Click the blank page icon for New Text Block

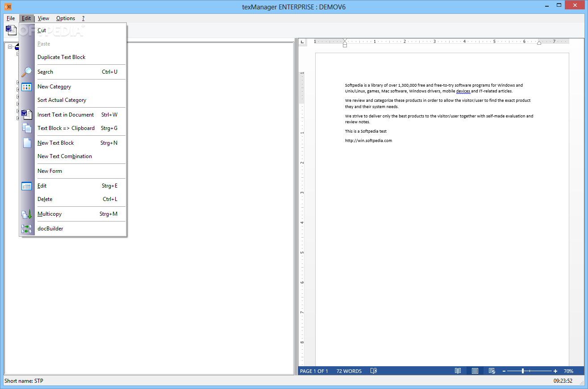coord(27,143)
